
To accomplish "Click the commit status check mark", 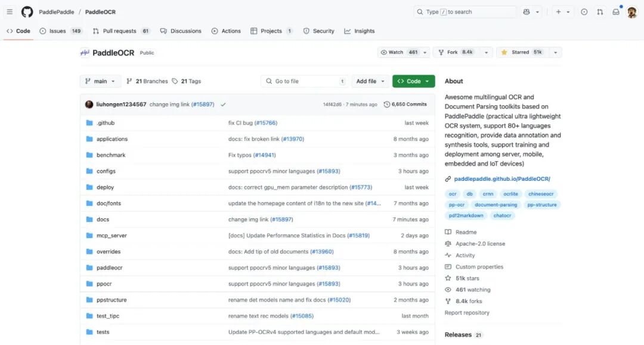I will [x=223, y=104].
